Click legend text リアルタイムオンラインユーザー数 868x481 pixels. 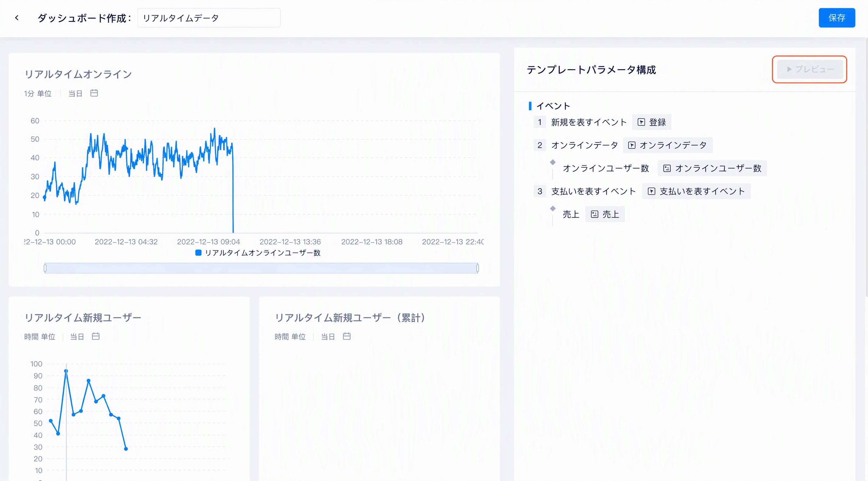point(263,253)
